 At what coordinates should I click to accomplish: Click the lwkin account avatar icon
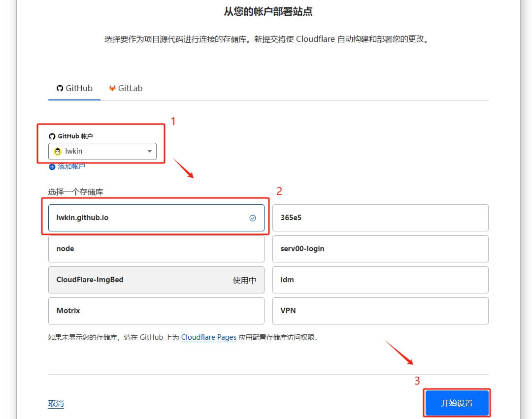coord(58,152)
